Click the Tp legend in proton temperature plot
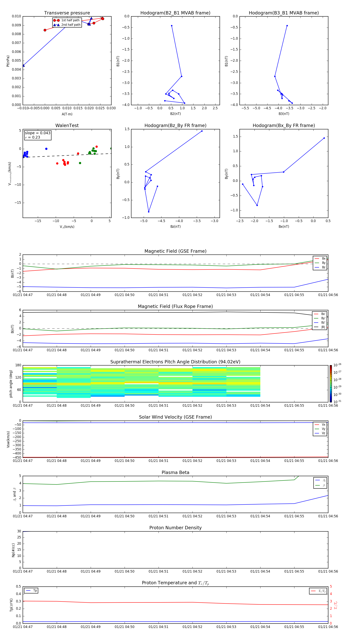Image resolution: width=351 pixels, height=644 pixels. (x=31, y=591)
